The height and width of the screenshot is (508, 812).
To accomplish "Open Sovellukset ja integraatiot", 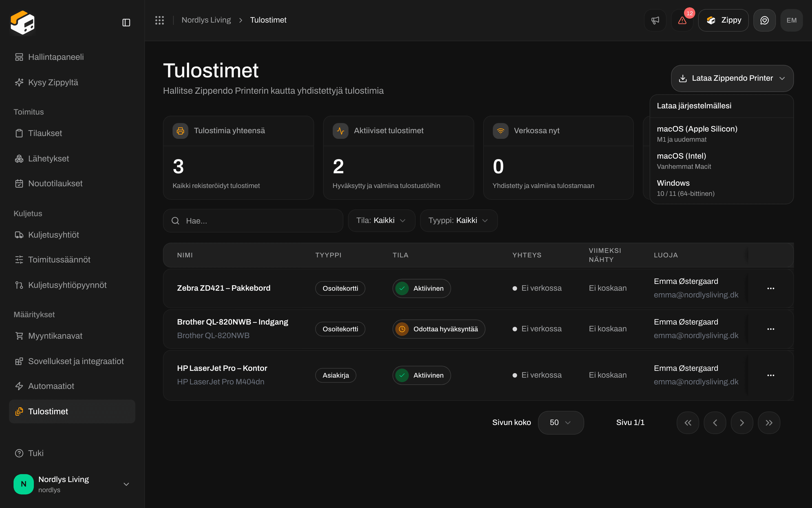I will click(x=72, y=361).
